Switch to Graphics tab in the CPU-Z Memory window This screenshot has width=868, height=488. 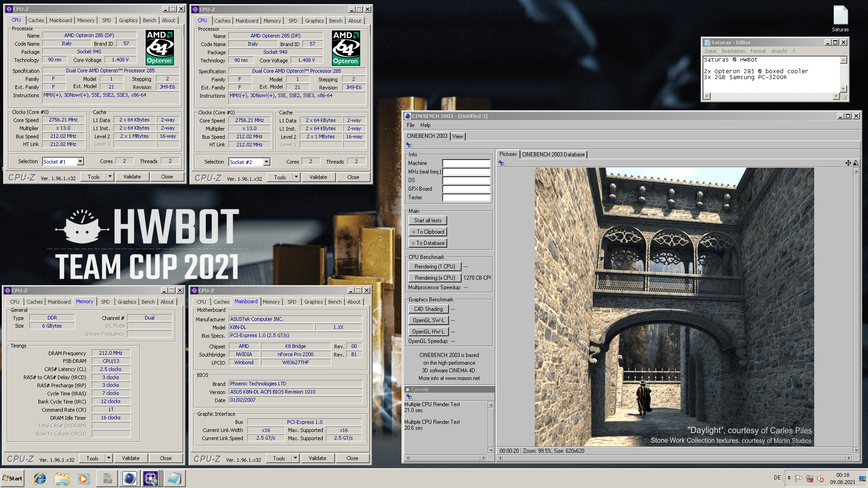pyautogui.click(x=127, y=302)
